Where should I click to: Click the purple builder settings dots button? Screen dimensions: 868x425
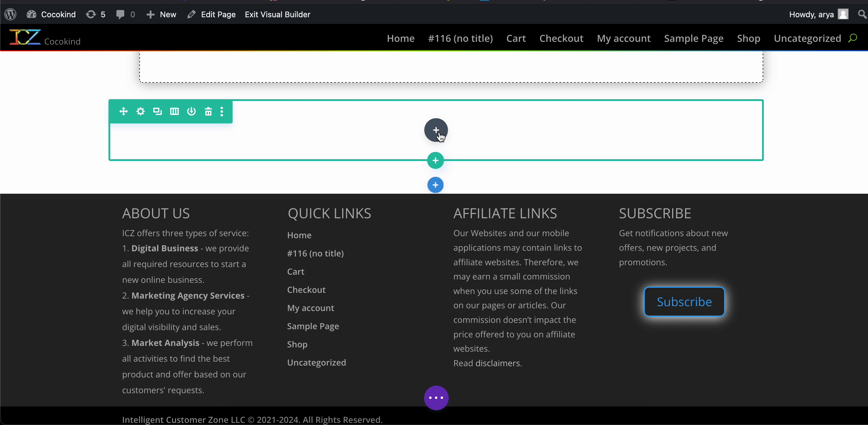pyautogui.click(x=436, y=398)
